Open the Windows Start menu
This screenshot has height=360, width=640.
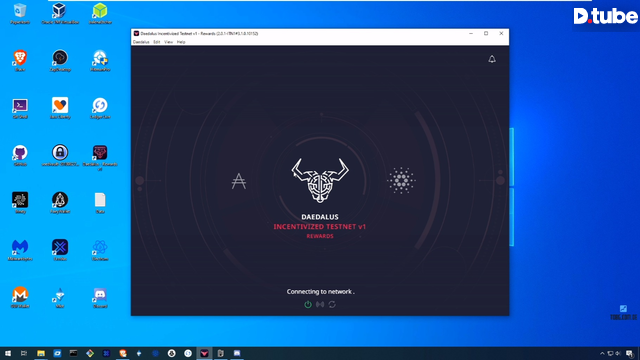[x=8, y=353]
